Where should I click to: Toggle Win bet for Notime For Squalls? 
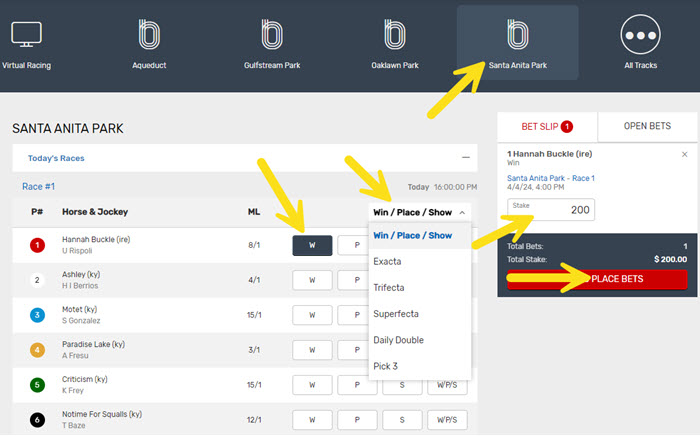[312, 419]
